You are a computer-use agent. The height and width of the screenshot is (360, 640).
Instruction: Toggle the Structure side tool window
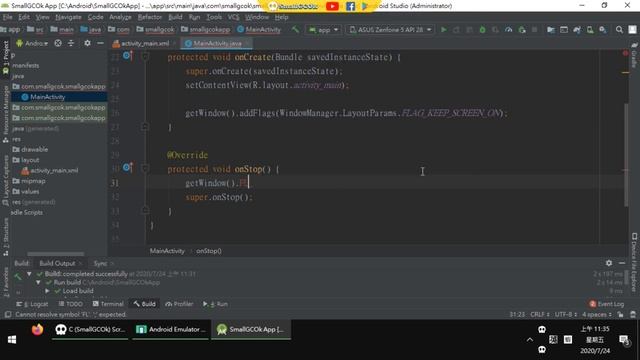point(5,237)
